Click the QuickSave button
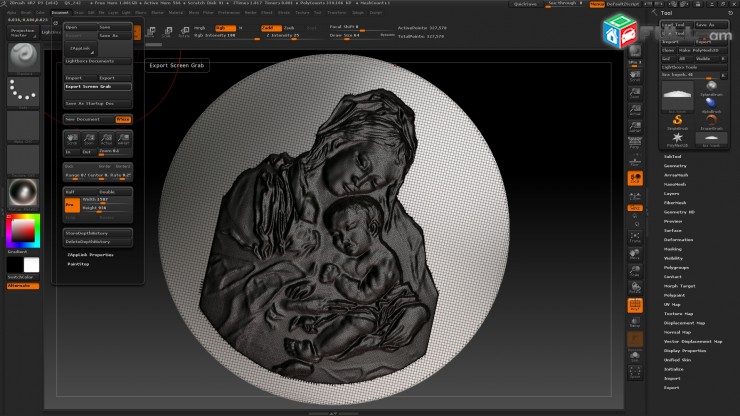The height and width of the screenshot is (416, 740). tap(525, 4)
